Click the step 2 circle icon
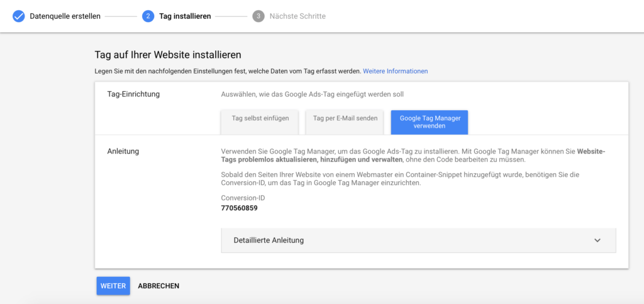 tap(148, 16)
